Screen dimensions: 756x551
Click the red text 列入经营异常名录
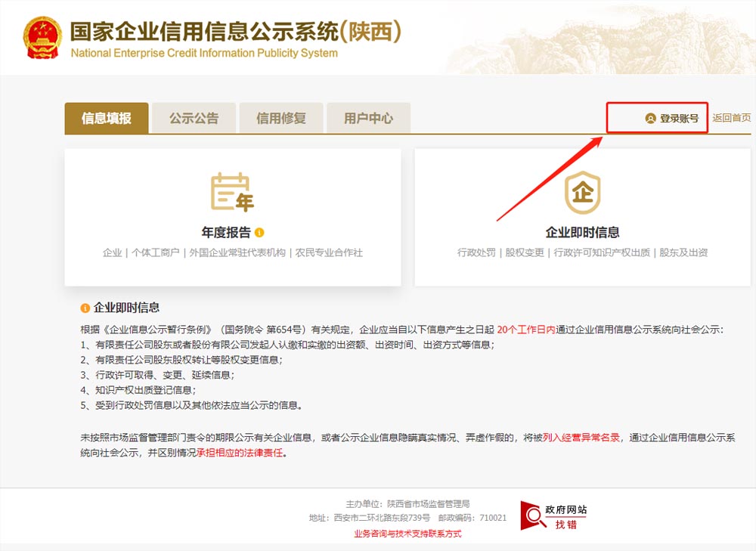click(x=581, y=438)
